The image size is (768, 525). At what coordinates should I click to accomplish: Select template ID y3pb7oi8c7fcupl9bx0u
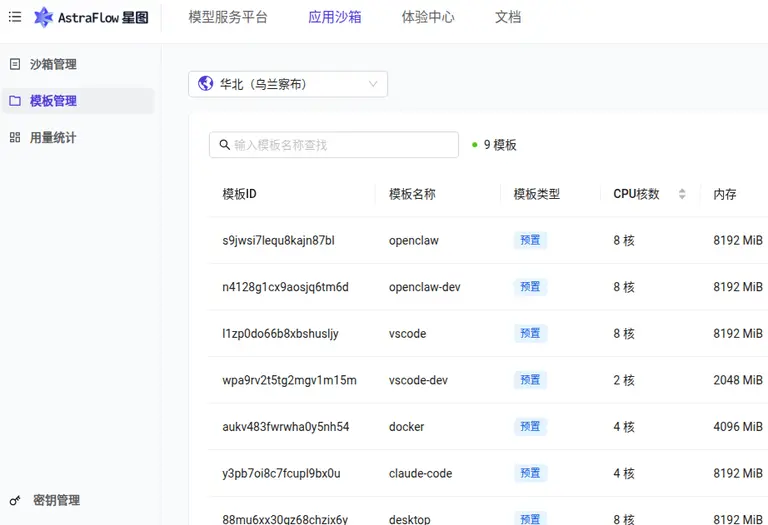[x=282, y=473]
